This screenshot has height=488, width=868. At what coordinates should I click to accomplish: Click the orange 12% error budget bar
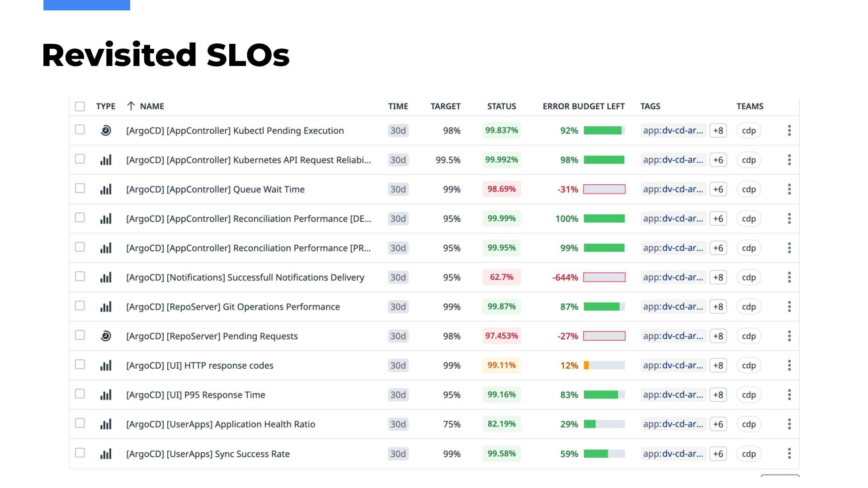click(604, 366)
